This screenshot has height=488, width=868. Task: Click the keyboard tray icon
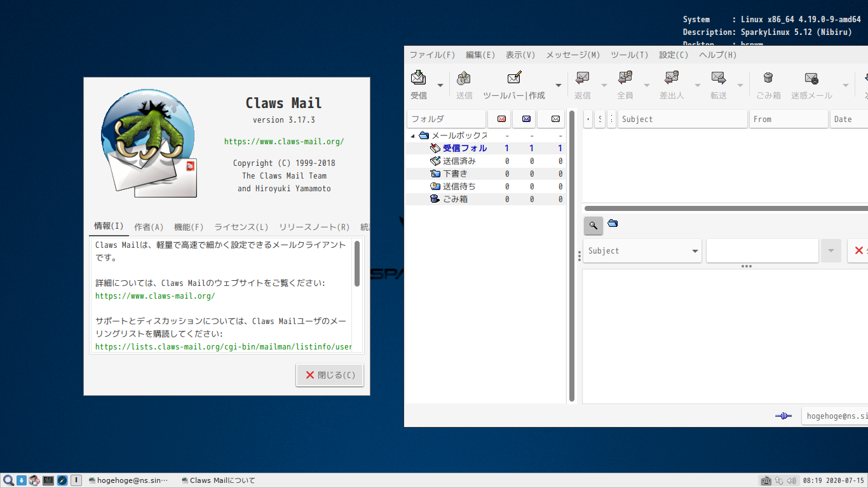click(766, 480)
